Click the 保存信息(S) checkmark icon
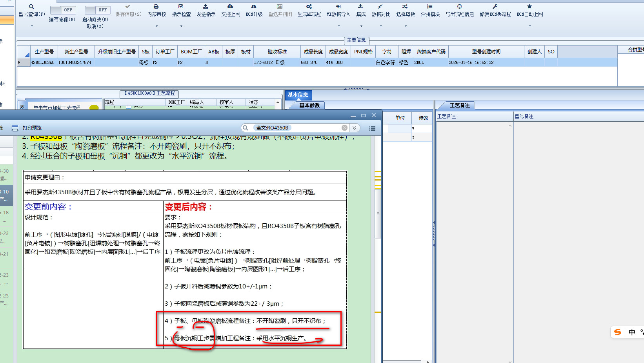This screenshot has height=363, width=644. 128,7
